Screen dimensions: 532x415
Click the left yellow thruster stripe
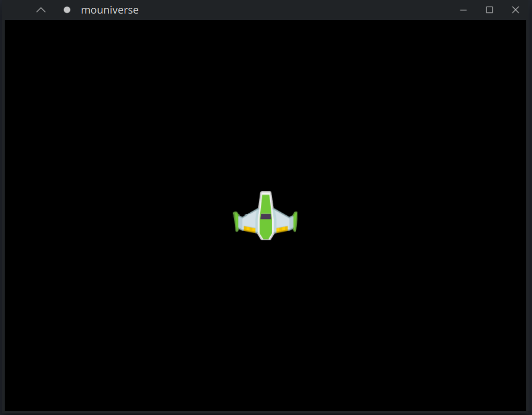coord(250,229)
